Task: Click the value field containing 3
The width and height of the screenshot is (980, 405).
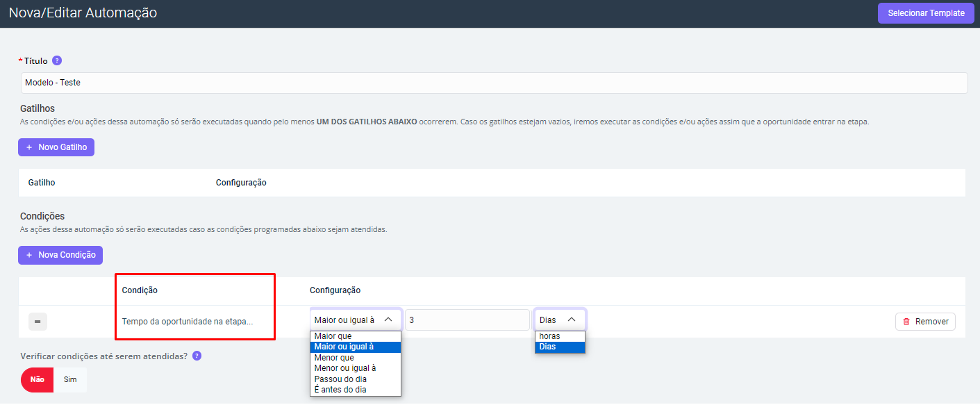Action: [x=467, y=320]
